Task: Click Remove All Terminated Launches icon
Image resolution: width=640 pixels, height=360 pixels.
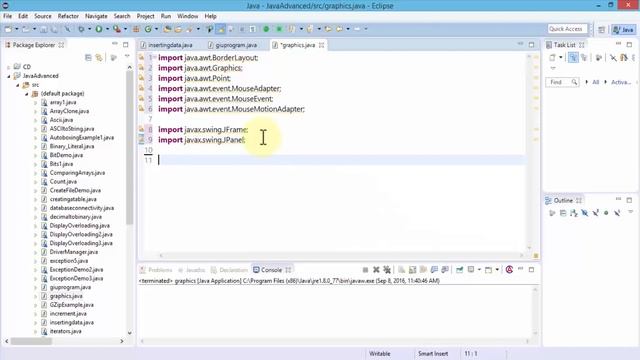Action: point(387,270)
